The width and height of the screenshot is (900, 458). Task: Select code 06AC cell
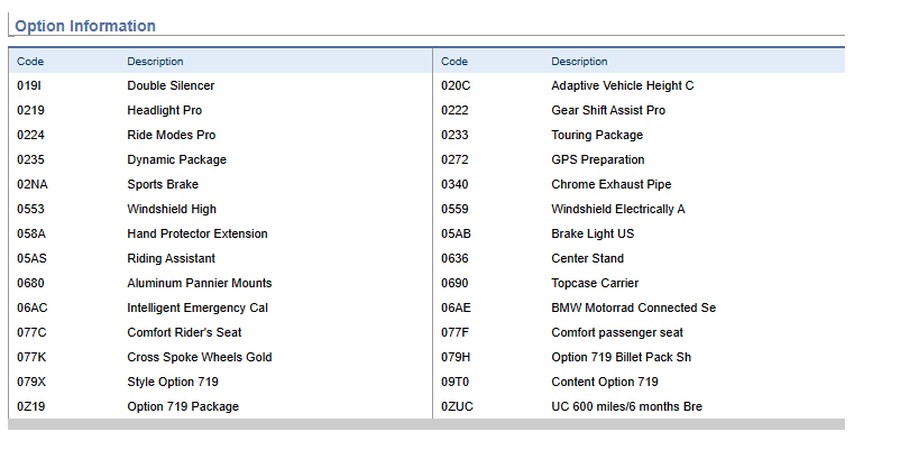pyautogui.click(x=32, y=308)
